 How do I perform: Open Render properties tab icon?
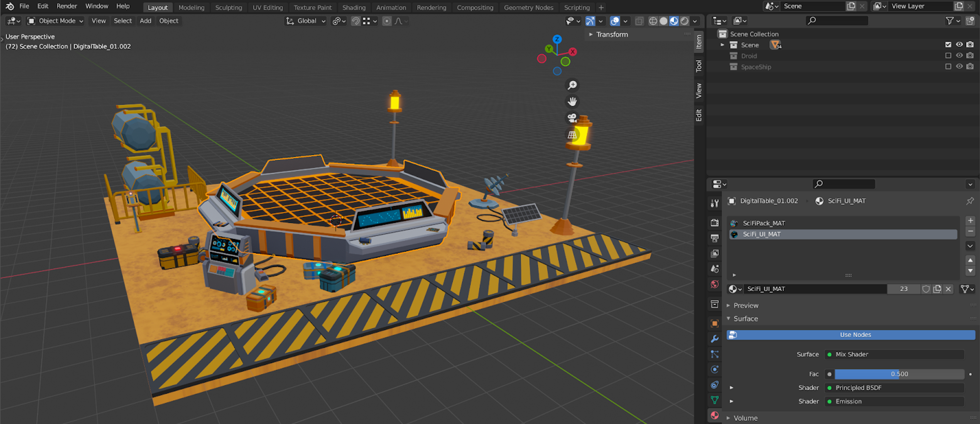[715, 223]
